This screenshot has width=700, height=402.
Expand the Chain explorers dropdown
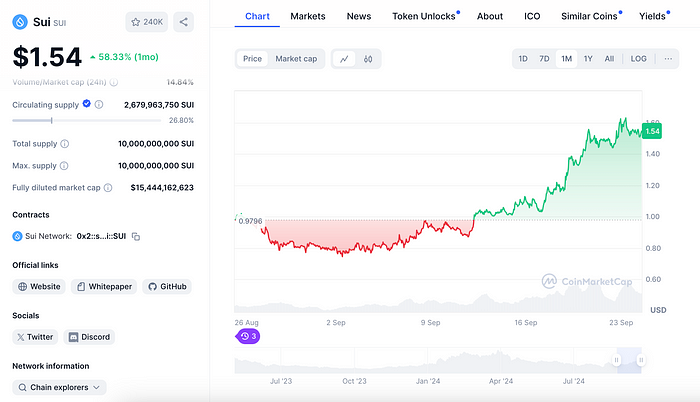click(x=59, y=387)
